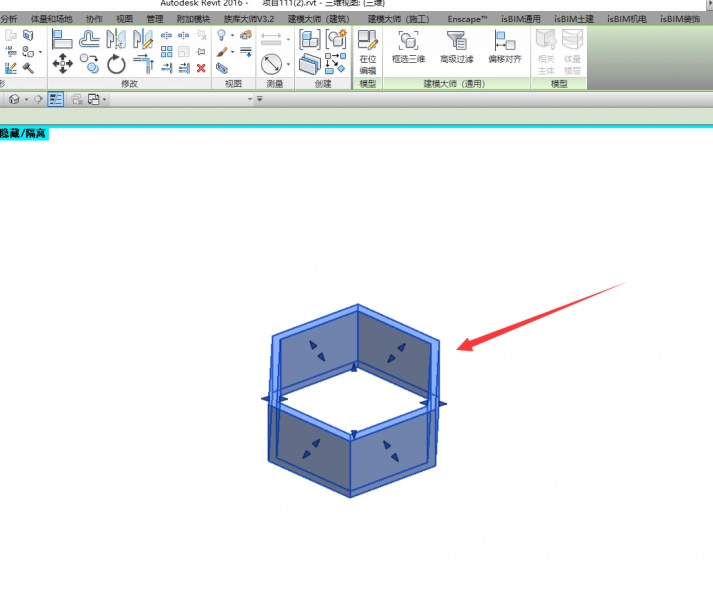Open the 体量和场地 ribbon tab
Viewport: 713px width, 600px height.
[x=51, y=19]
